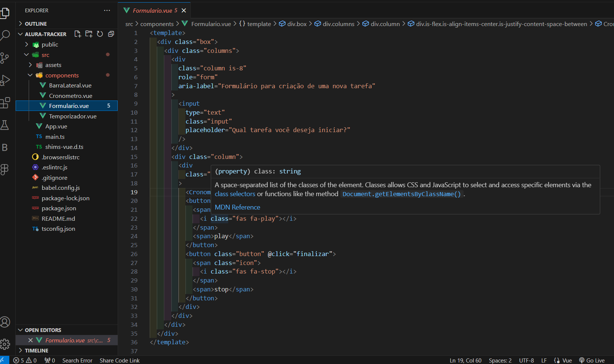This screenshot has height=364, width=614.
Task: Create new folder in ALURA-TRACKER
Action: coord(89,34)
